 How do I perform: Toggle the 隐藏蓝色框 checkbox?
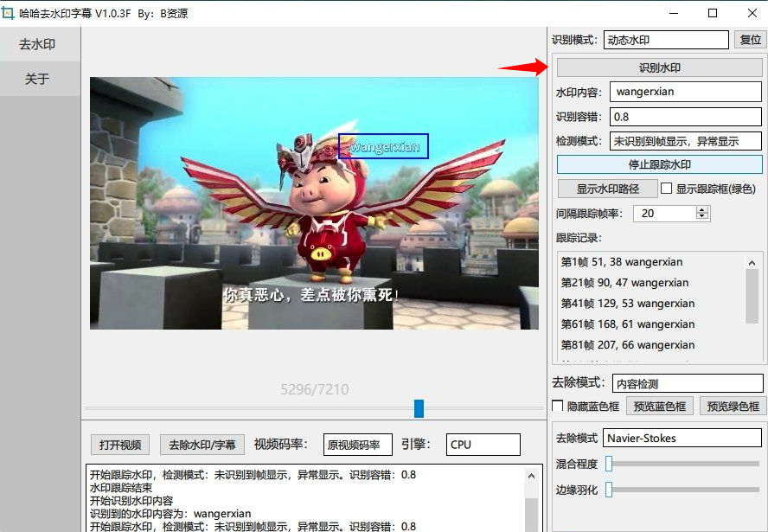(558, 407)
